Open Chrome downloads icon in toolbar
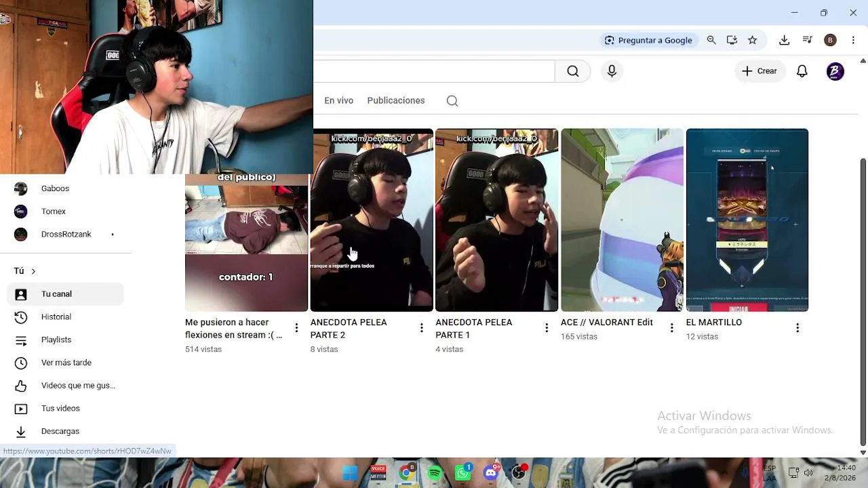This screenshot has width=868, height=488. (x=784, y=40)
